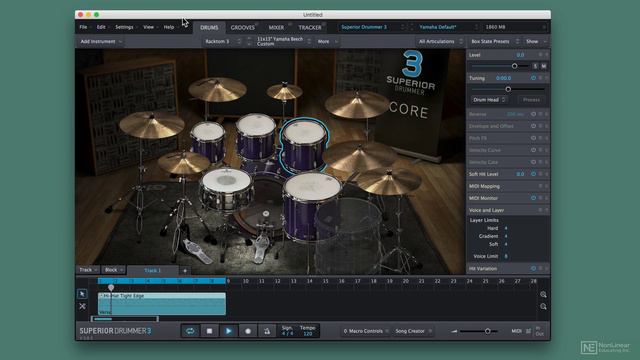
Task: Toggle Envelope and Offset power button
Action: click(x=533, y=126)
